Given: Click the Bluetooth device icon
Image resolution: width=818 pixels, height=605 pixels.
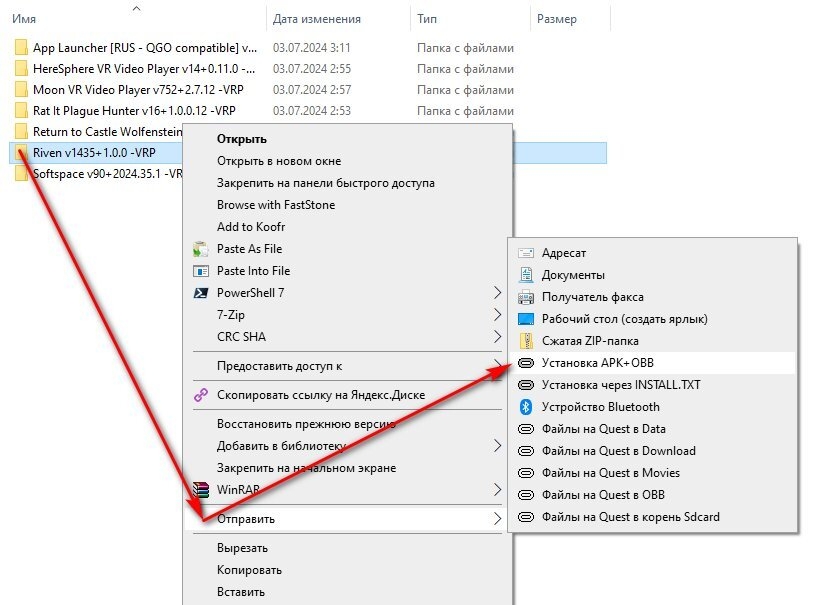Looking at the screenshot, I should (x=526, y=407).
